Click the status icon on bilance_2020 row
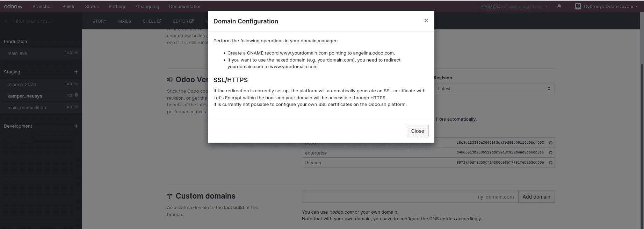Screen dimensions: 644x229 point(76,84)
